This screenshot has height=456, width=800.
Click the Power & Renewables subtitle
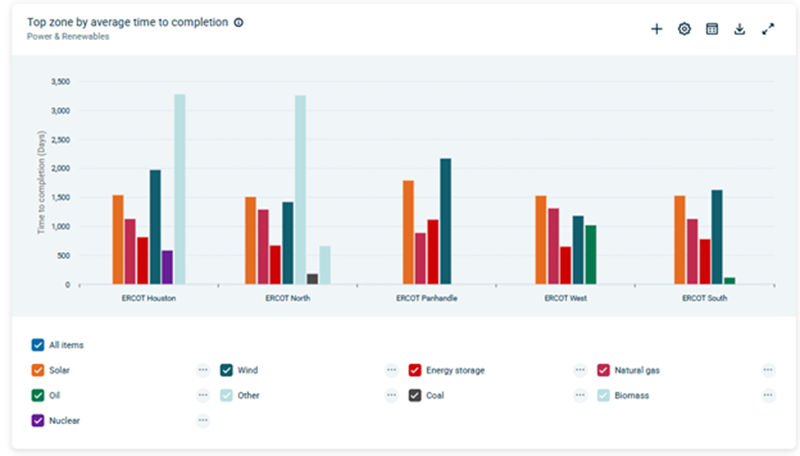coord(68,36)
